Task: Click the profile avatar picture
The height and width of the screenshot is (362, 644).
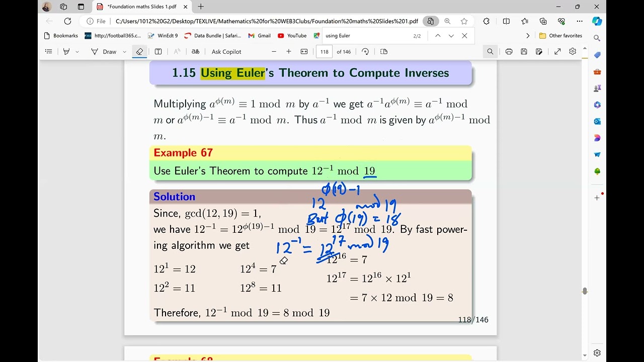Action: point(46,7)
